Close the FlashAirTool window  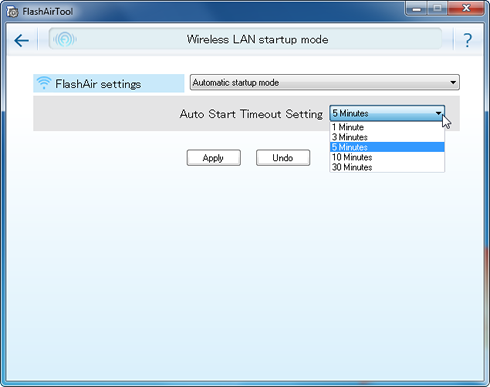tap(466, 8)
